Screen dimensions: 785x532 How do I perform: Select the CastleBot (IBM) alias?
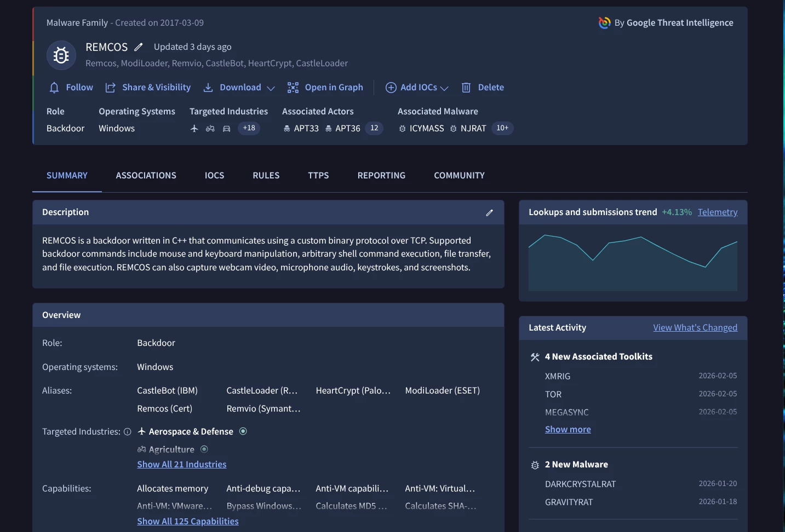pos(168,391)
